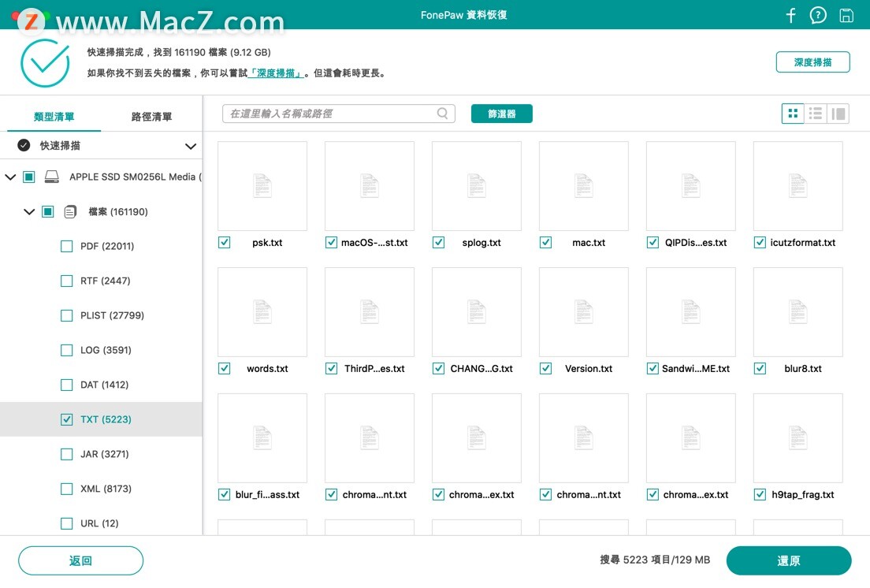Collapse the APPLE SSD drive node

coord(10,177)
